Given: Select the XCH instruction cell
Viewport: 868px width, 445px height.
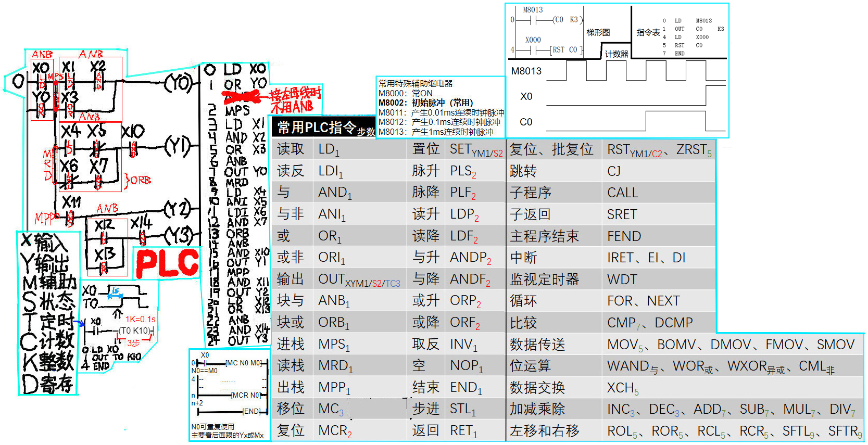Looking at the screenshot, I should [x=733, y=387].
